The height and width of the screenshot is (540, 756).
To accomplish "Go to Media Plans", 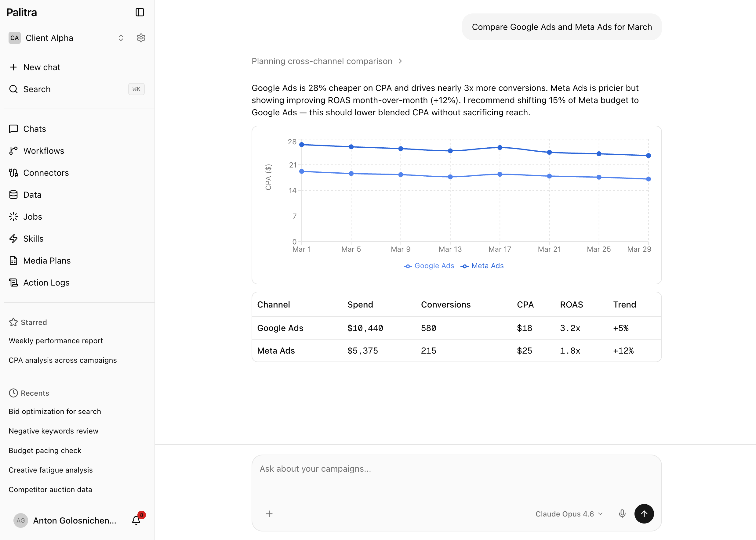I will tap(77, 260).
